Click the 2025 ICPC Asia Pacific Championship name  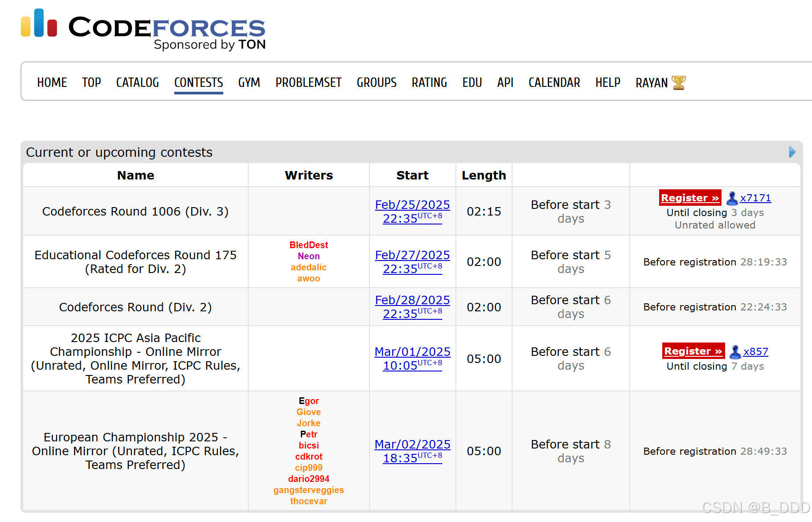[x=135, y=359]
